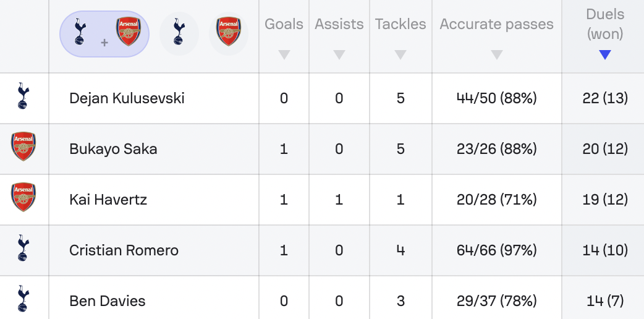Sort by Assists arrow
Image resolution: width=644 pixels, height=319 pixels.
tap(339, 54)
